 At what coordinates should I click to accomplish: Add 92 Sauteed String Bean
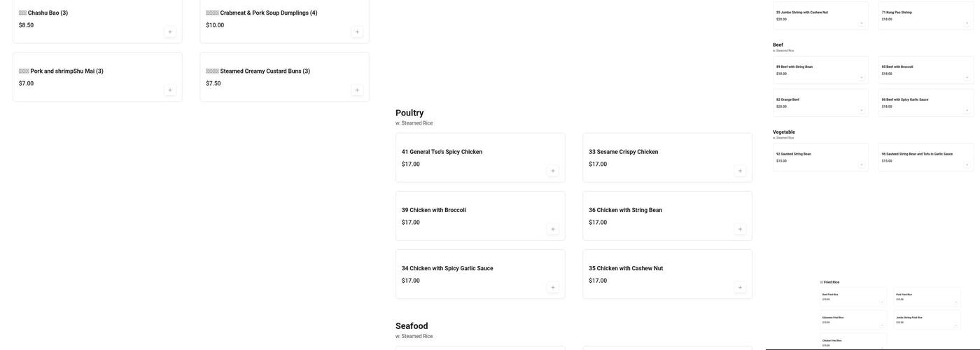862,164
